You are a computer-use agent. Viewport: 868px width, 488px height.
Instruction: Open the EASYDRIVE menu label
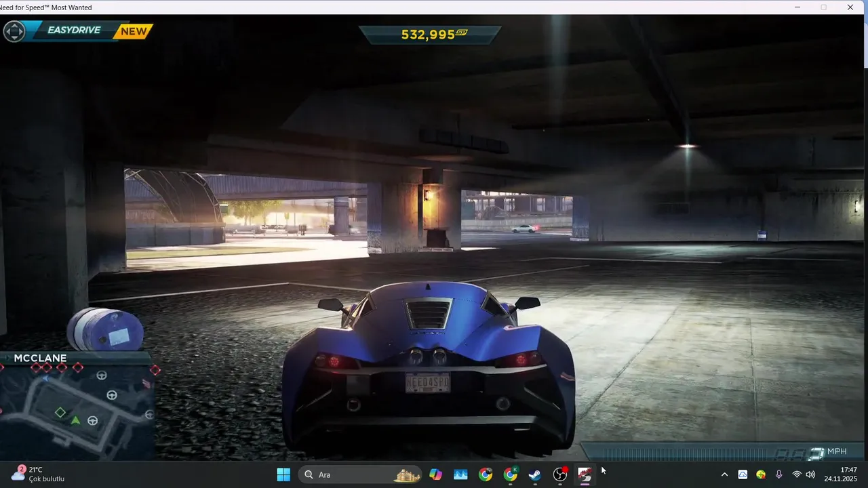click(x=74, y=30)
